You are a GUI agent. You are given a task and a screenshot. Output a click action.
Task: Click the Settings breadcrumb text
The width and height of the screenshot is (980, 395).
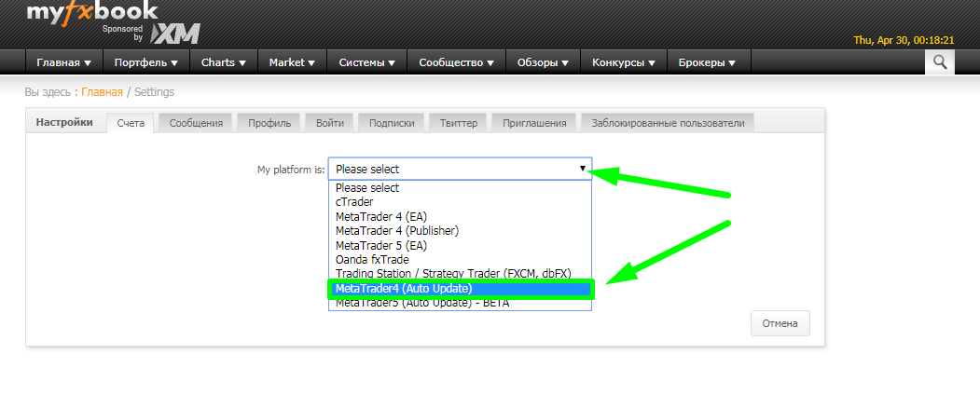click(x=155, y=92)
